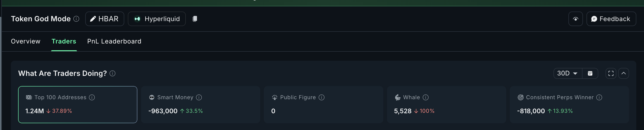Image resolution: width=644 pixels, height=130 pixels.
Task: Edit the HBAR token selector
Action: (105, 19)
